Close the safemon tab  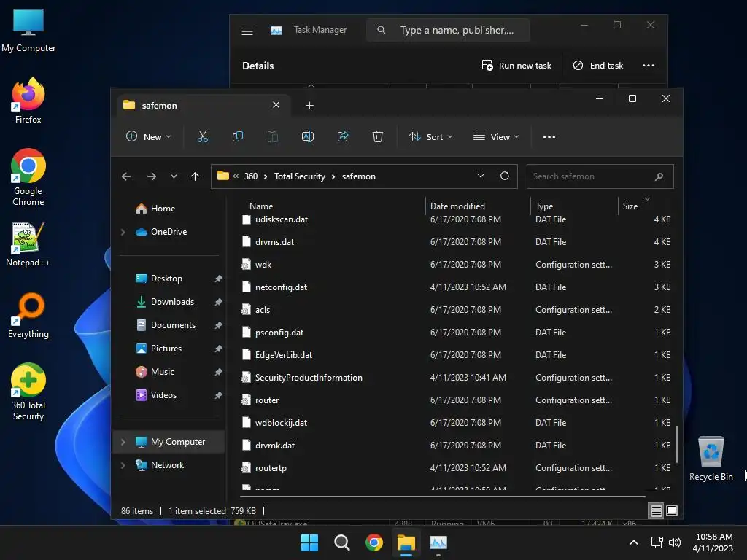click(276, 105)
